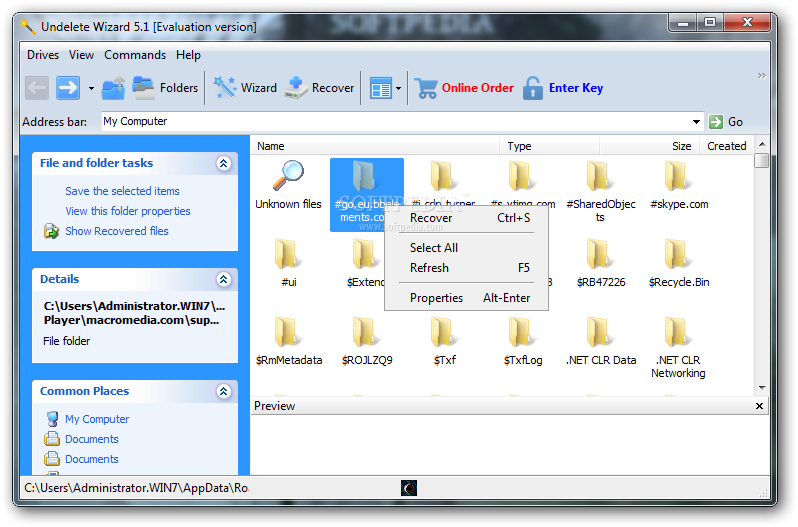Screen dimensions: 798x527
Task: Click the Show Recovered files icon
Action: 51,231
